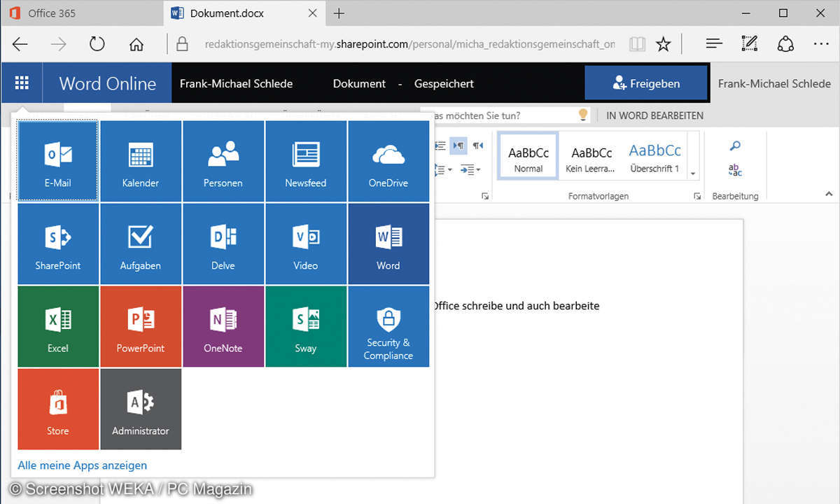Click browser back arrow
840x504 pixels.
tap(20, 44)
